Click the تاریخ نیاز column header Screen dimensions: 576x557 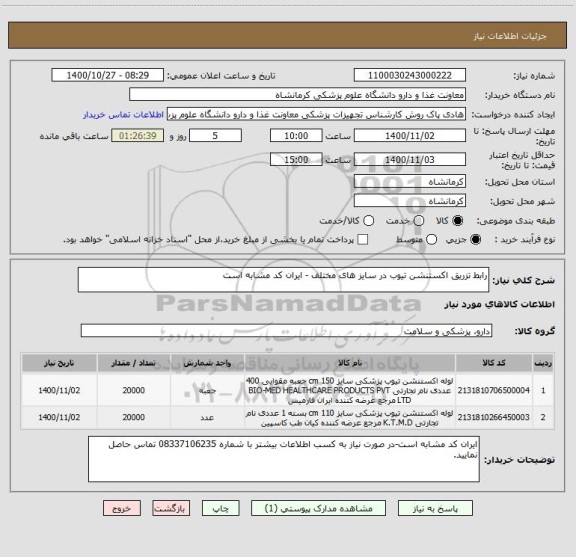click(59, 363)
